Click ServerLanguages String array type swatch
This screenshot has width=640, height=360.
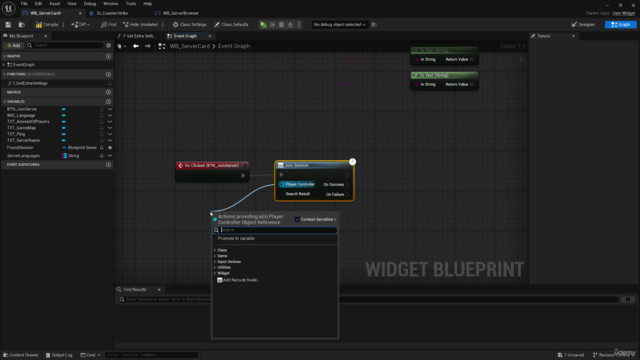(64, 156)
